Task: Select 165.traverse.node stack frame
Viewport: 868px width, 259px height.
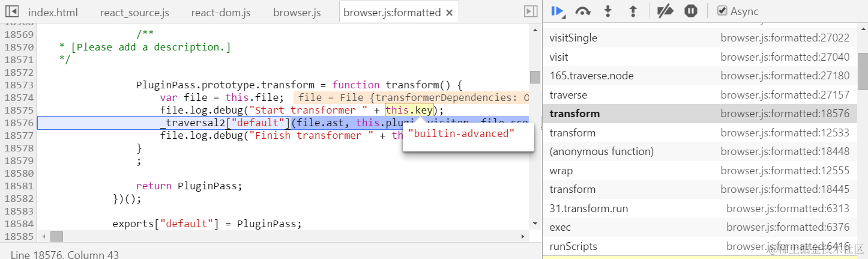Action: (x=699, y=76)
